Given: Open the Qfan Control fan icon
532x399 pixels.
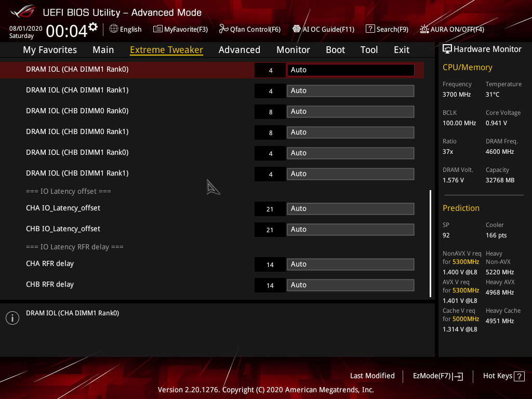Looking at the screenshot, I should pos(223,29).
